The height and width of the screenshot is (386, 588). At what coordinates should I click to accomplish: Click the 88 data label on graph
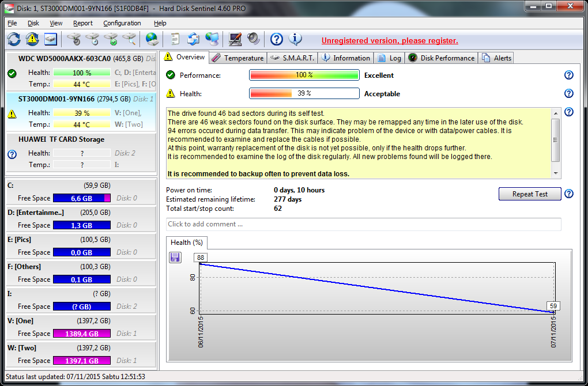[201, 258]
